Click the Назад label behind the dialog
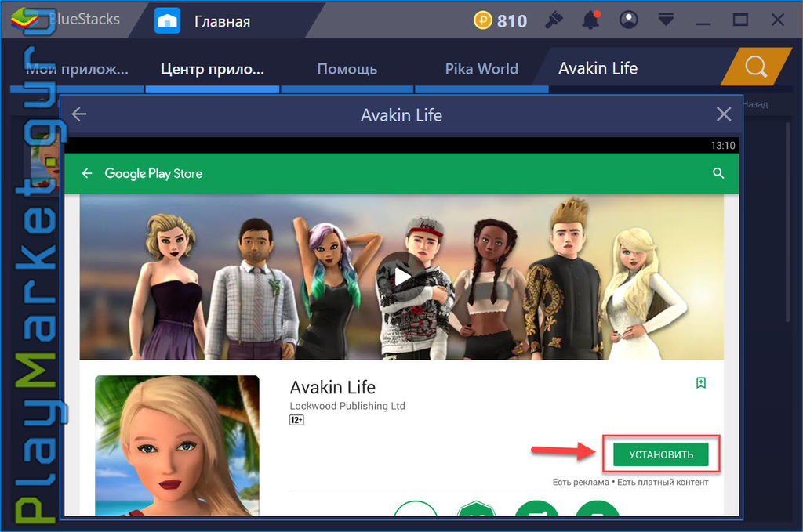 (x=755, y=104)
